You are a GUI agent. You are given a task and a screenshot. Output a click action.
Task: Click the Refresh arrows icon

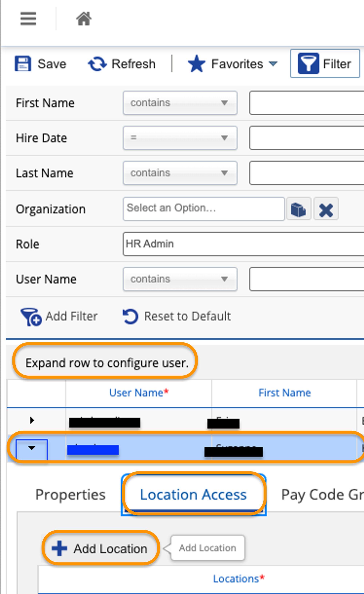(97, 64)
